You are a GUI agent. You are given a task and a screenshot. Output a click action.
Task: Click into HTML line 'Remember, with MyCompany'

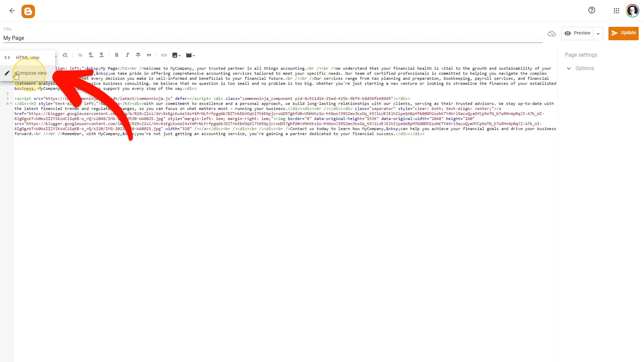pos(92,134)
